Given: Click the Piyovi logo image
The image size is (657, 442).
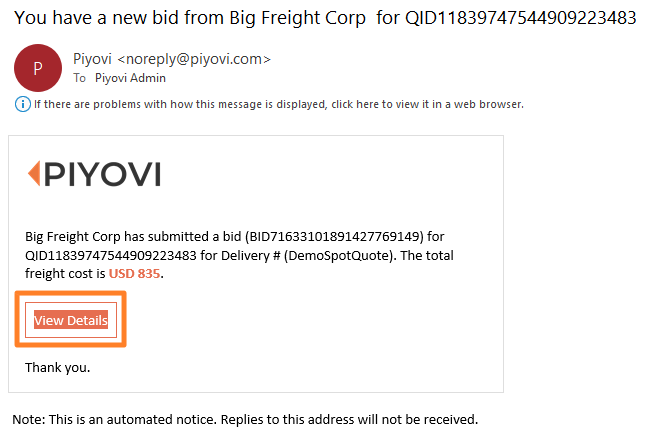Looking at the screenshot, I should click(94, 174).
